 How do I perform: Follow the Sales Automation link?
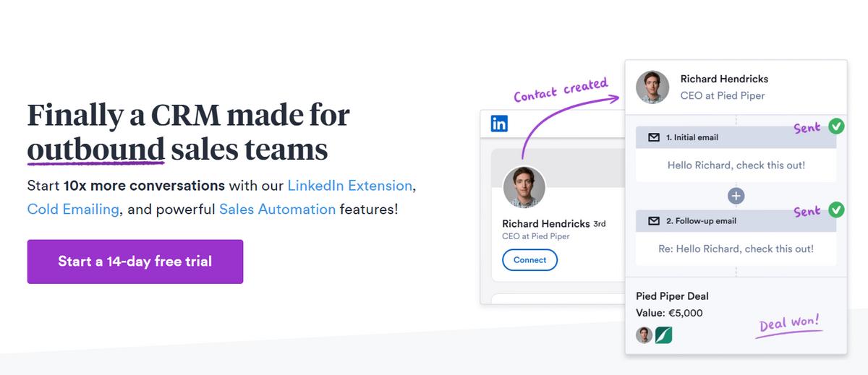click(277, 210)
